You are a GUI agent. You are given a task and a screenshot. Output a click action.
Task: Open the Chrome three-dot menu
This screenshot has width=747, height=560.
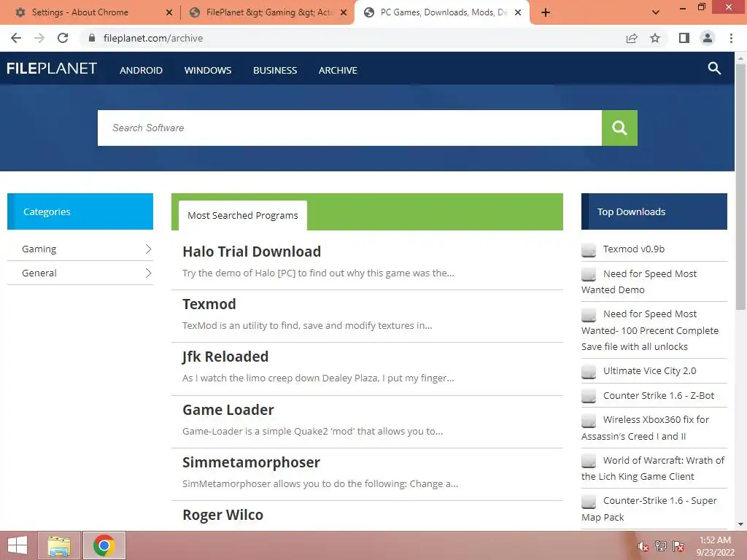[731, 38]
